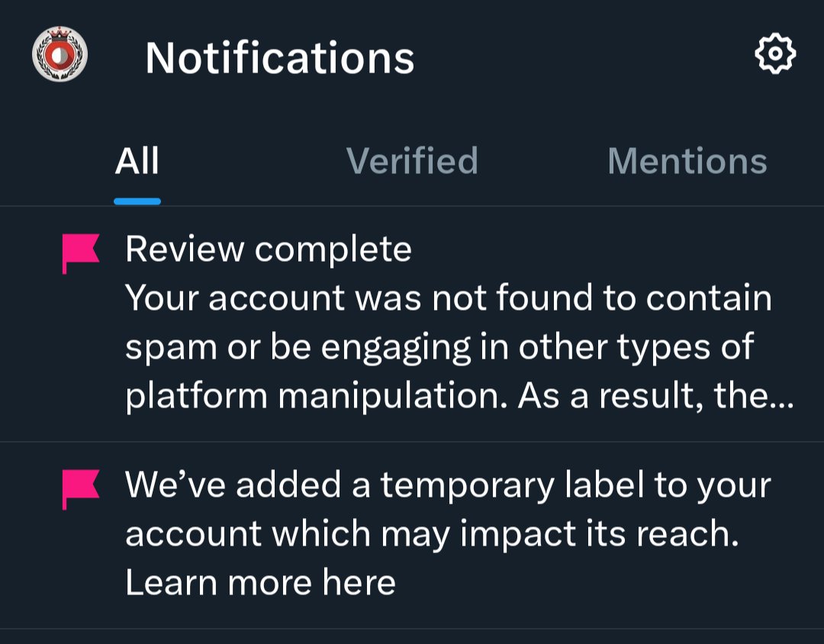
Task: Select the line "spam or be engaging in other types"
Action: (x=439, y=347)
